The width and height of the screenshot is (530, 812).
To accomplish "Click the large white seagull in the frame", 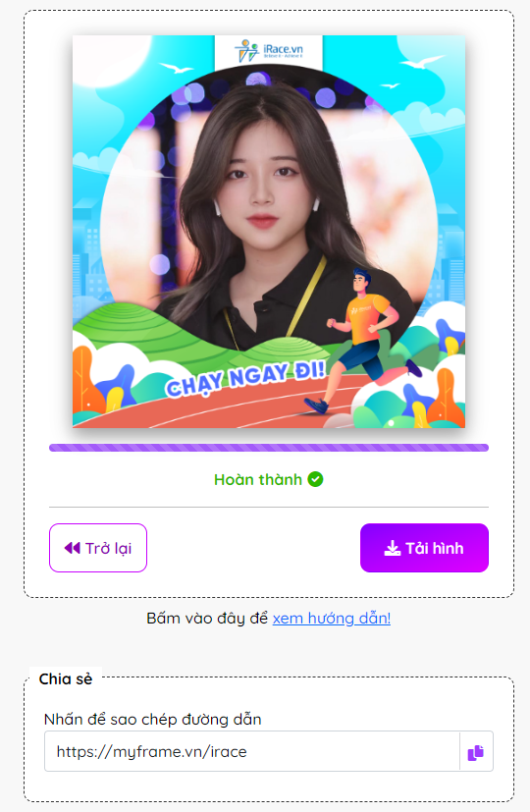I will coord(422,62).
